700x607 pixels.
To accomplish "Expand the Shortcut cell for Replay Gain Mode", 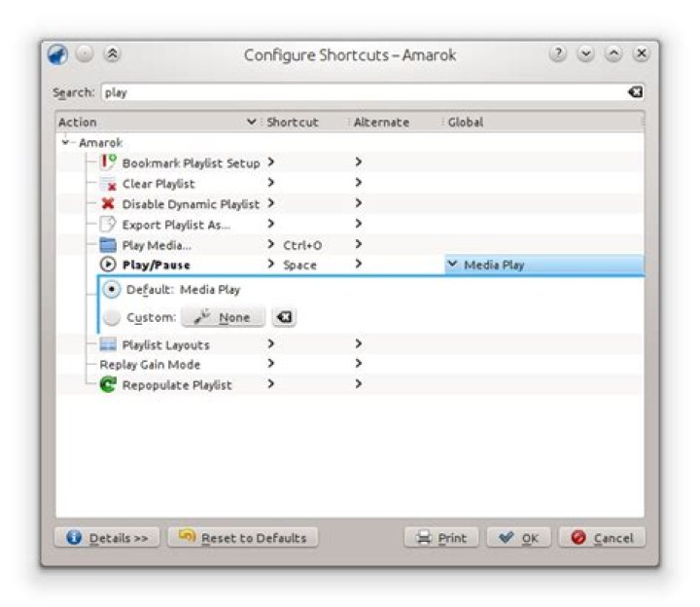I will [x=270, y=364].
